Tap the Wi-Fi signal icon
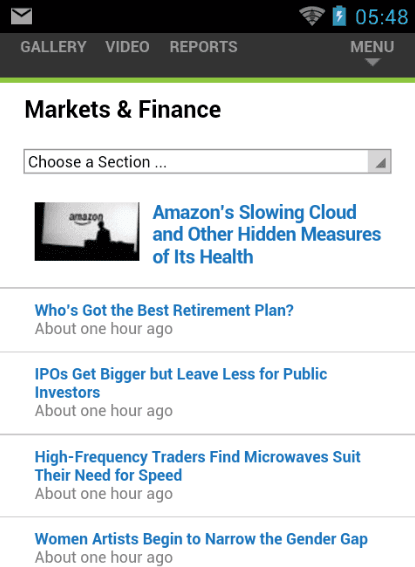Viewport: 415px width, 567px height. 312,17
